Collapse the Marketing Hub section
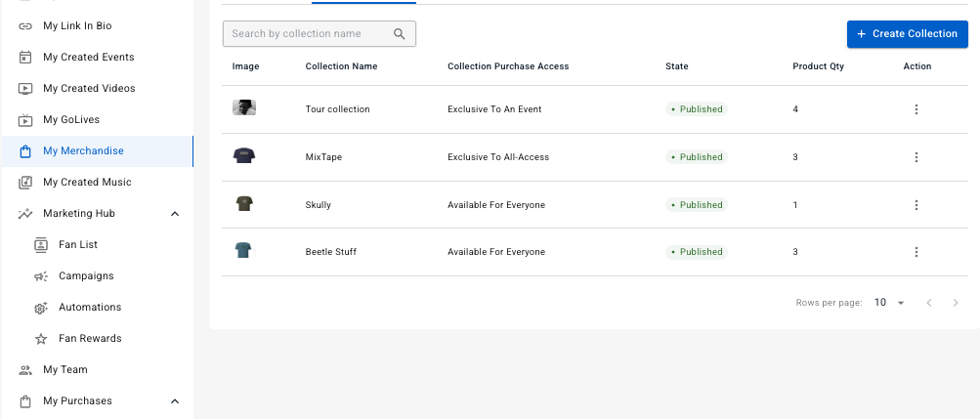 coord(175,214)
